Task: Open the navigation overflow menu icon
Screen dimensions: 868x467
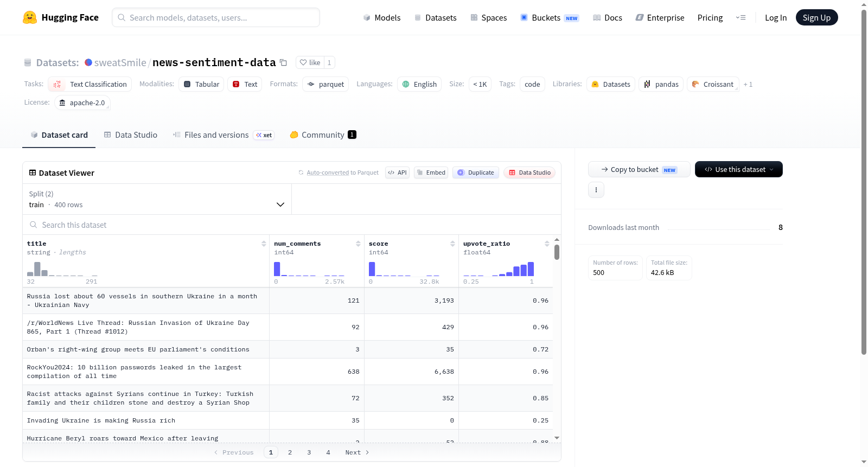Action: click(741, 17)
